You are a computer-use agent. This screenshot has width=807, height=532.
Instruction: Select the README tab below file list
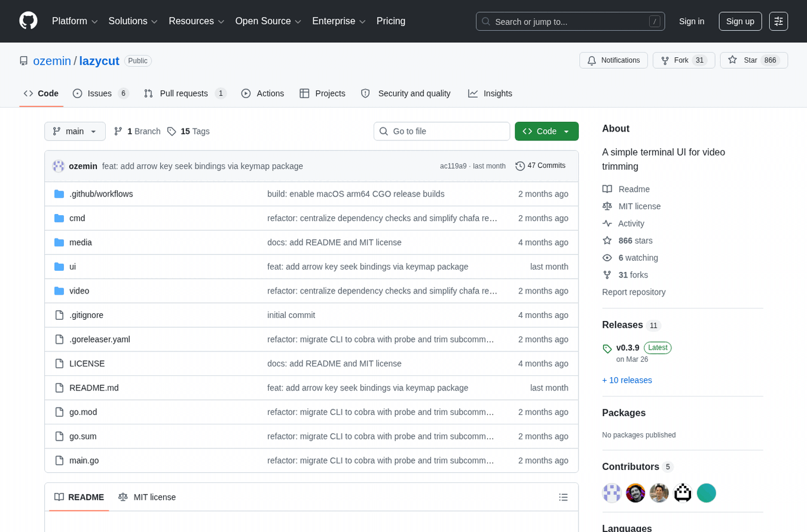79,497
